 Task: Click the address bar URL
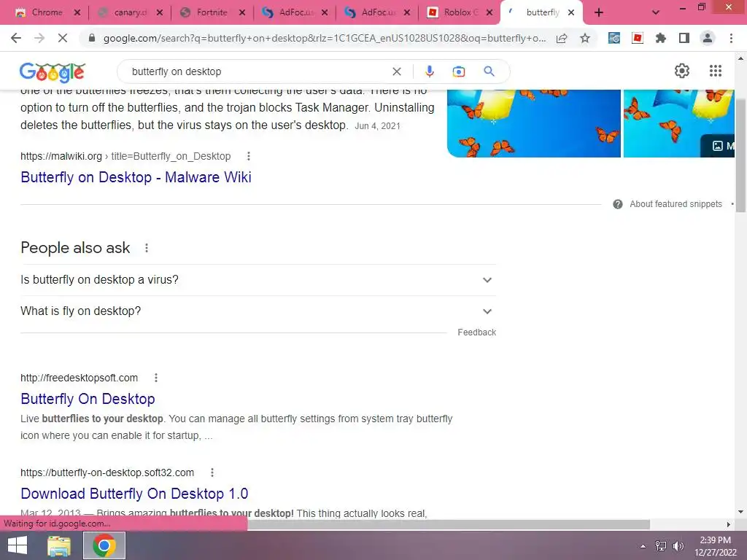325,38
